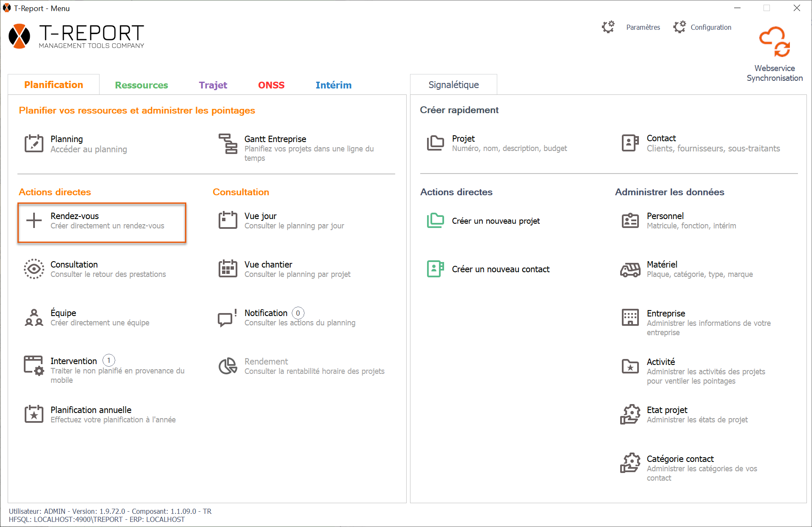Click the Webservice Synchronisation cloud icon
This screenshot has width=812, height=527.
coord(774,42)
